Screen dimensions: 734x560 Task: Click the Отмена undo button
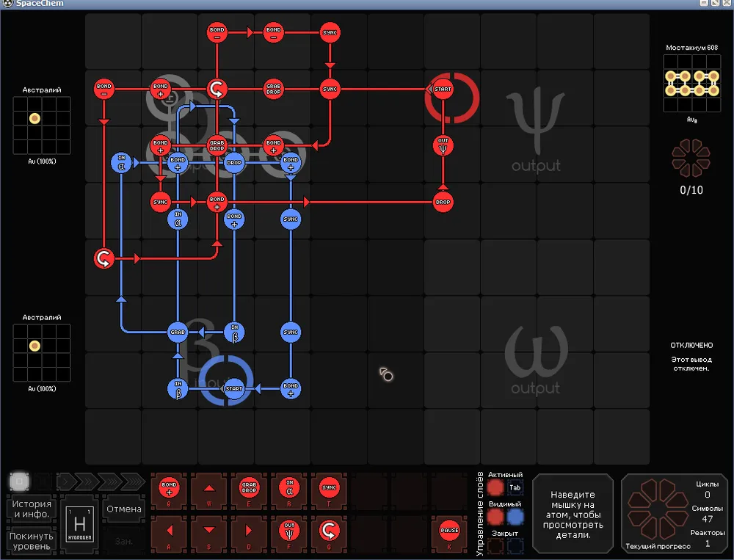pos(123,509)
